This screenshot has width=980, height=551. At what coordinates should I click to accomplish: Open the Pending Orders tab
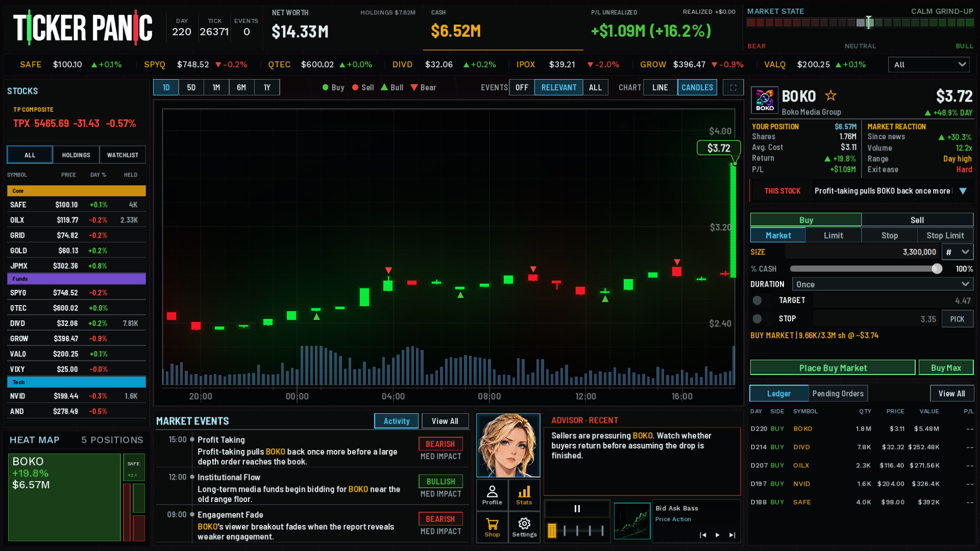point(838,393)
